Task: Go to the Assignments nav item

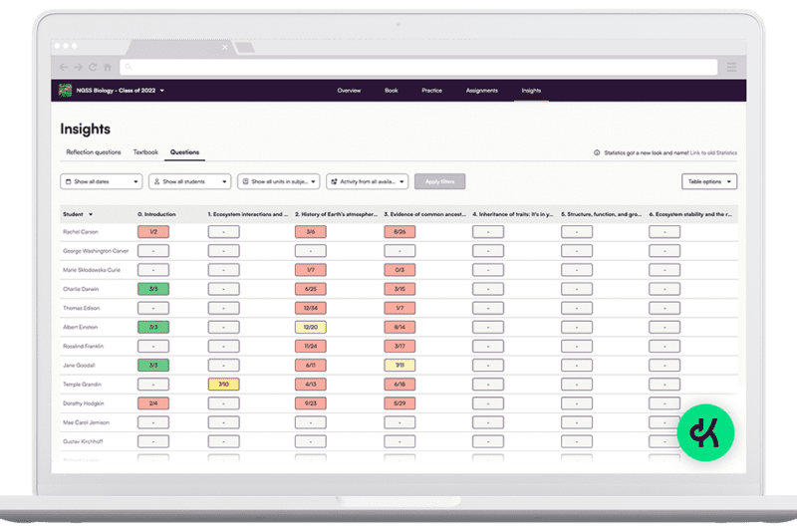Action: [481, 91]
